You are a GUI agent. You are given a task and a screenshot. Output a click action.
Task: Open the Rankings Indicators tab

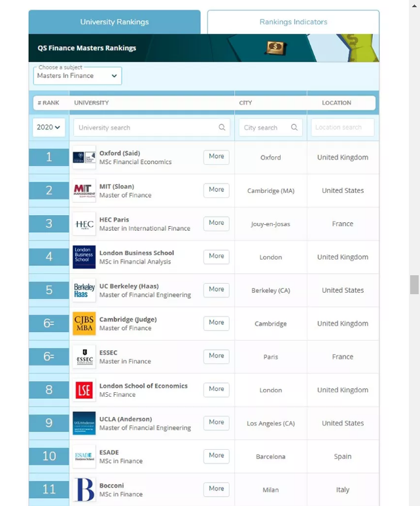293,22
